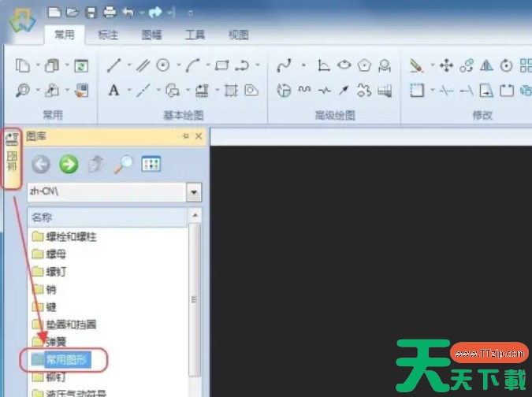
Task: Select the 螺钉 folder
Action: (49, 272)
